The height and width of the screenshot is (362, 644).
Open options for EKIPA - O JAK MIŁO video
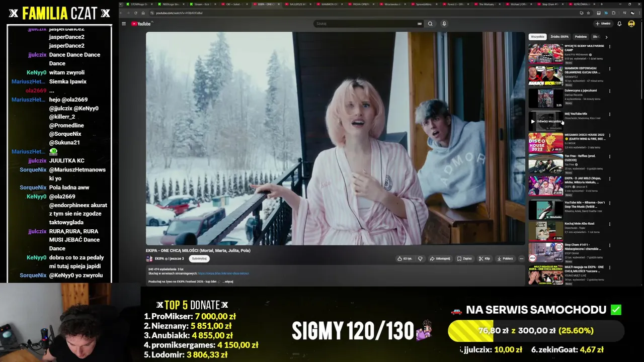tap(610, 178)
